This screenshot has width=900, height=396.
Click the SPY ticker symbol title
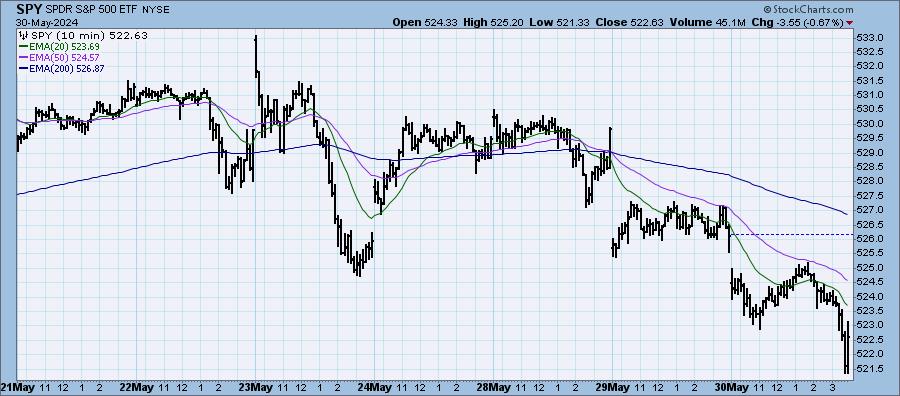pyautogui.click(x=29, y=9)
